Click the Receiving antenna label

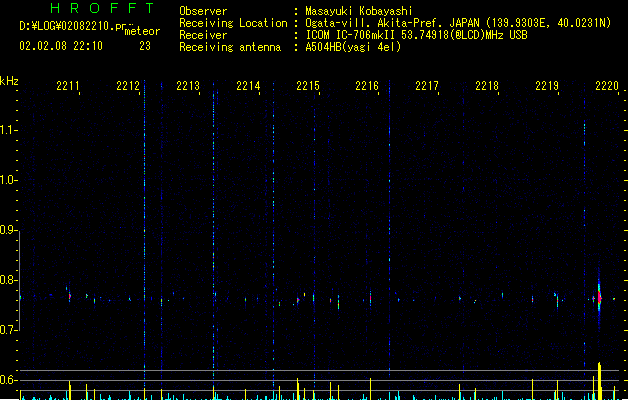point(230,47)
